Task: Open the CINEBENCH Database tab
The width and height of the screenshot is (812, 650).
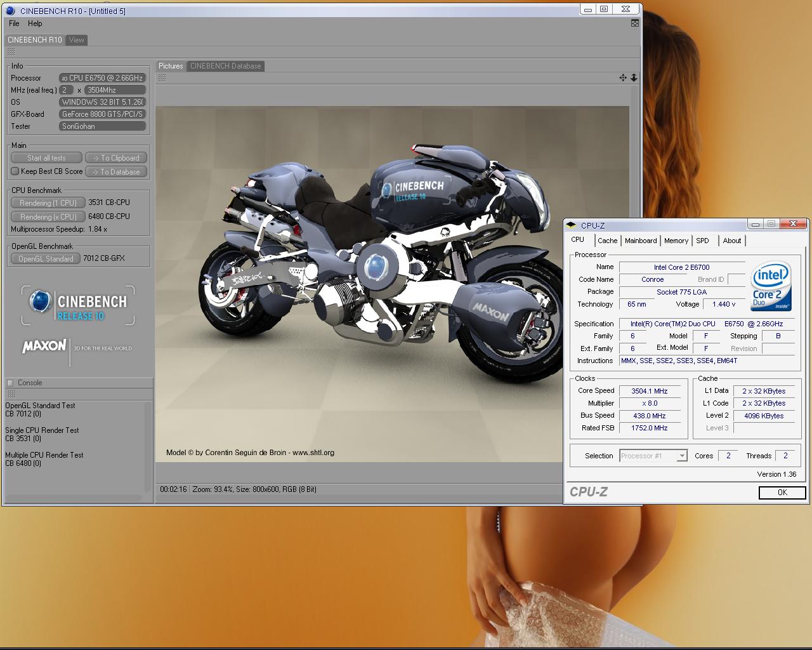Action: pyautogui.click(x=226, y=66)
